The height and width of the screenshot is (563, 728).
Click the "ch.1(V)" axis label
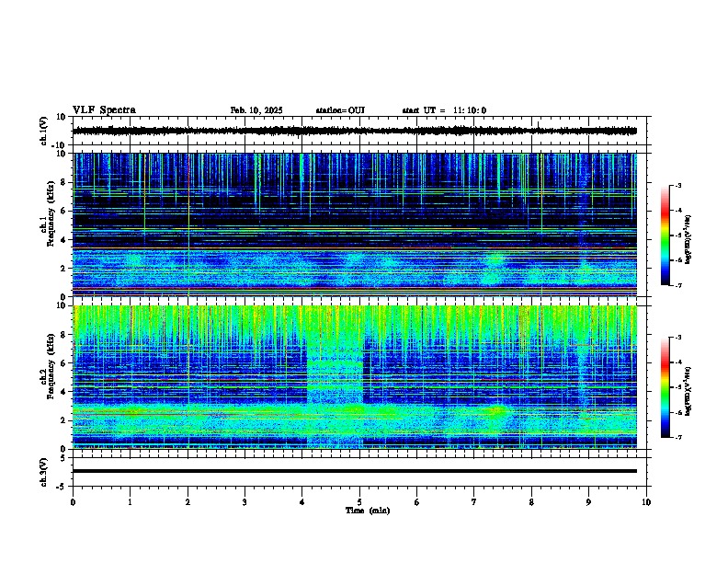(x=44, y=131)
